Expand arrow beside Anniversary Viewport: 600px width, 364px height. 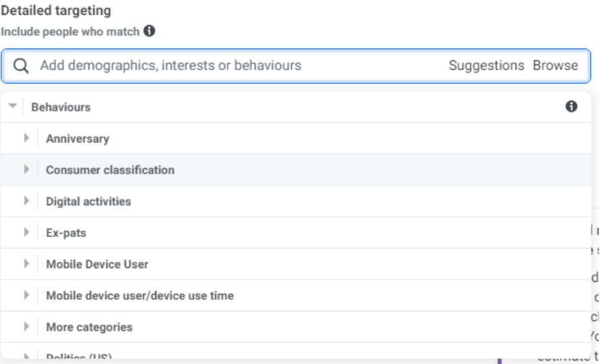click(27, 138)
